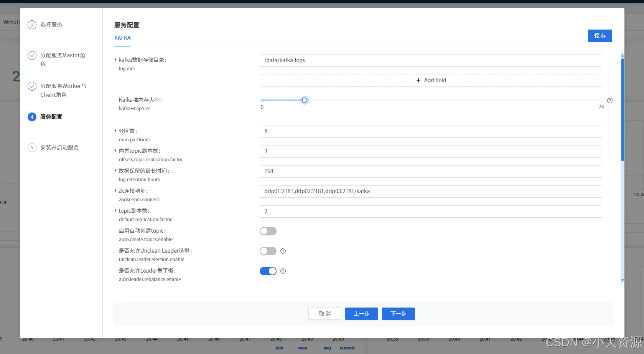Screen dimensions: 644x354
Task: Click the 服务配置 step label in sidebar
Action: click(x=51, y=117)
